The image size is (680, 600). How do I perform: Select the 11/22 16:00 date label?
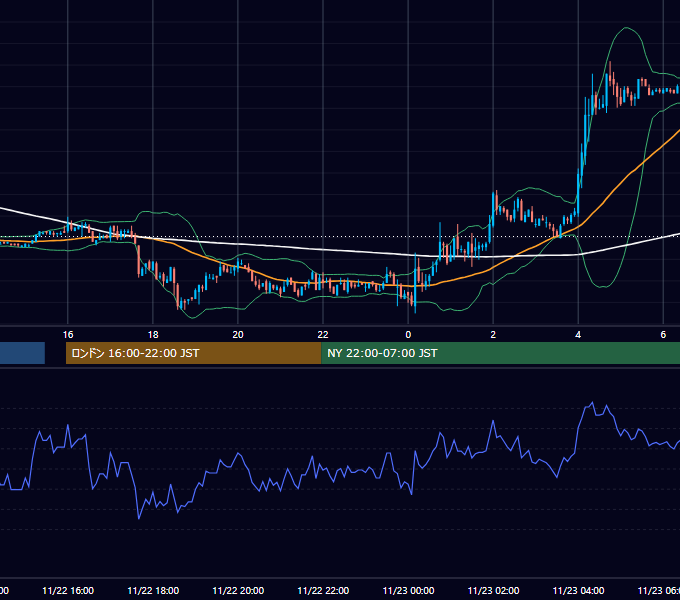(x=68, y=590)
